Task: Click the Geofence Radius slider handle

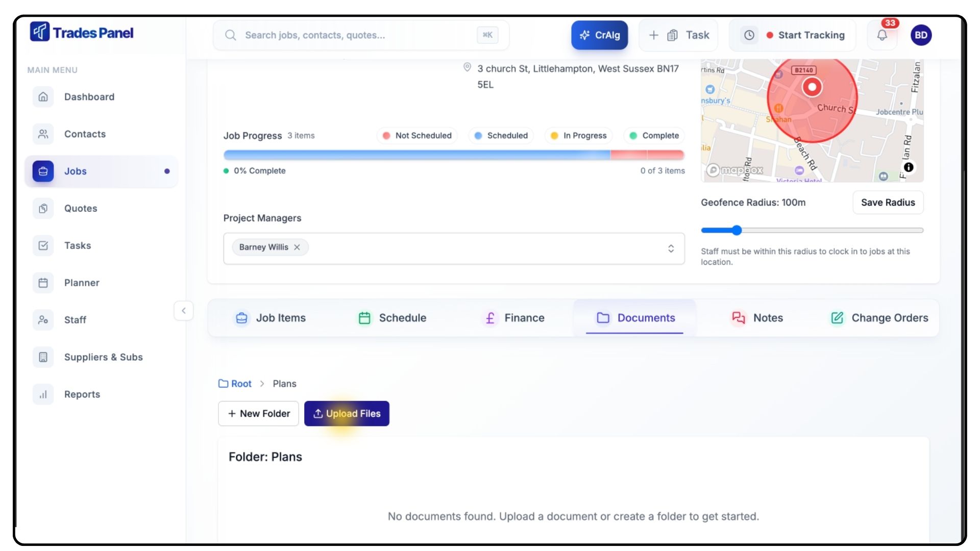Action: 736,231
